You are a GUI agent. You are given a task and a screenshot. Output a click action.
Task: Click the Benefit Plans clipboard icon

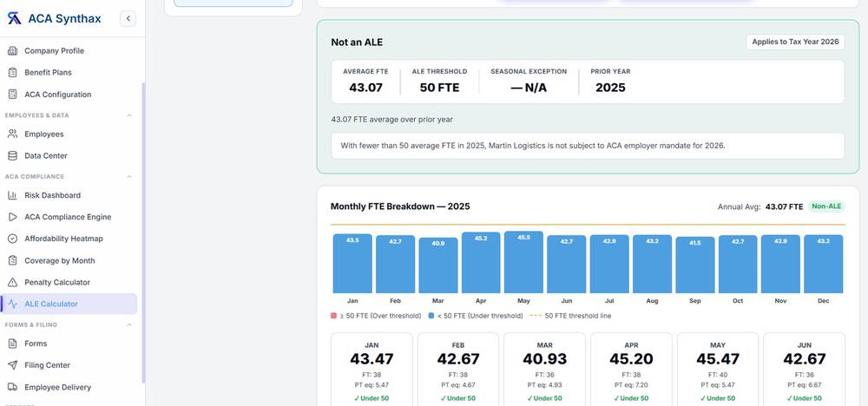(x=12, y=73)
